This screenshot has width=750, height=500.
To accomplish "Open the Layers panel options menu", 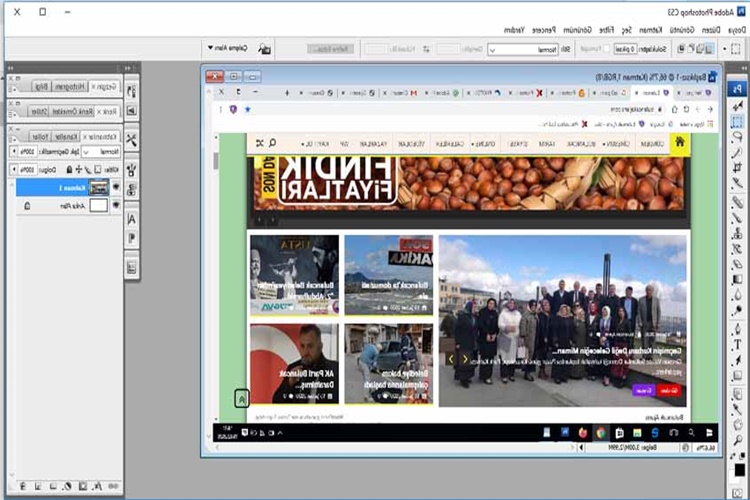I will click(x=12, y=138).
